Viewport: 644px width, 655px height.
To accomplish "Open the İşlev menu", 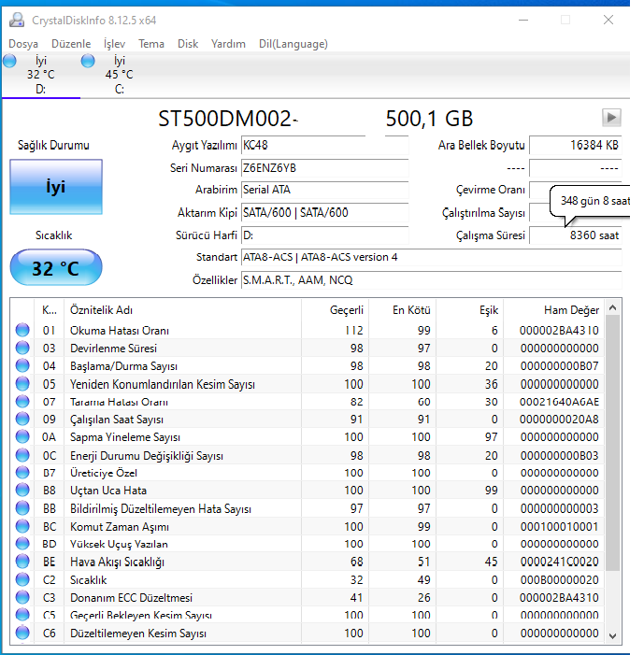I will [x=115, y=43].
